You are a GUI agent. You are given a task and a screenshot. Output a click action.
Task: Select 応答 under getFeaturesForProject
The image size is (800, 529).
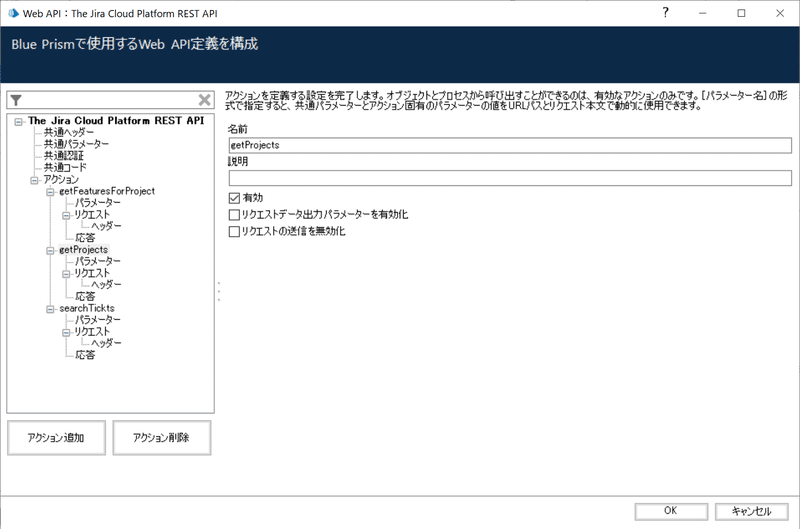[x=85, y=238]
